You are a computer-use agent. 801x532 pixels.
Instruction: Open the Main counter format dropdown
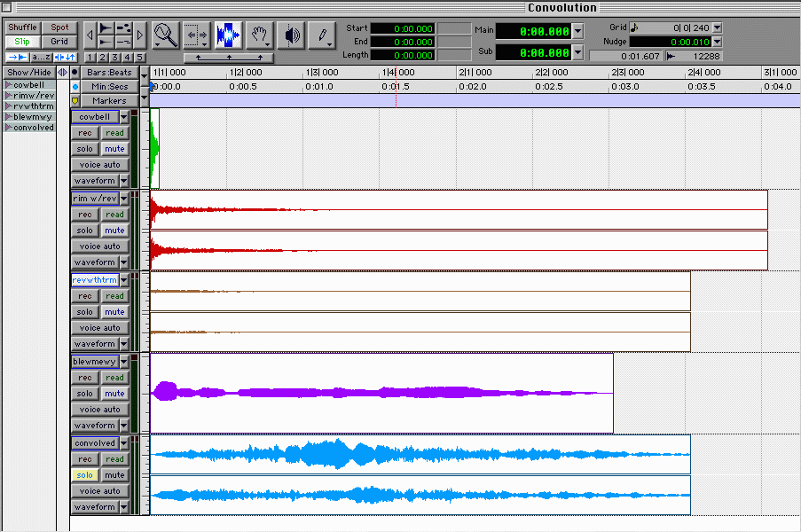click(x=578, y=31)
